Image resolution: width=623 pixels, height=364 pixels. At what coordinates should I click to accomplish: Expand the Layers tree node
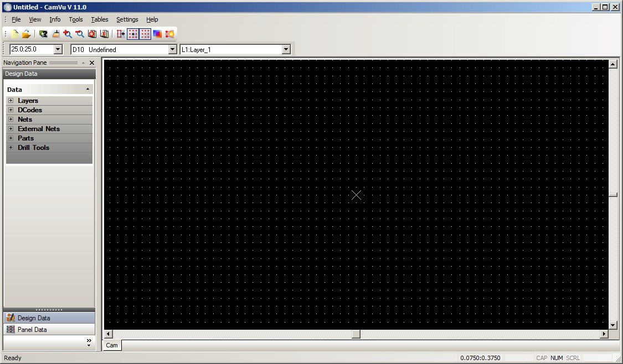[11, 101]
